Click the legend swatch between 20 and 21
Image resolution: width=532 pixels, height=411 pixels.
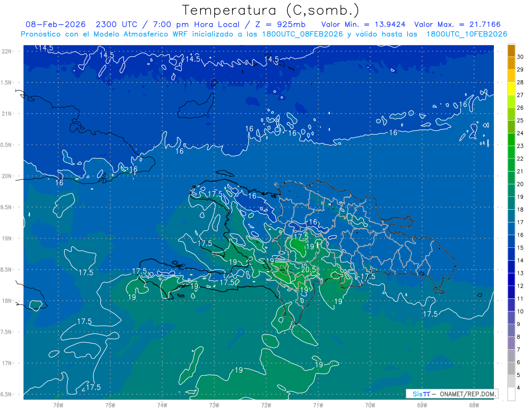pos(511,178)
